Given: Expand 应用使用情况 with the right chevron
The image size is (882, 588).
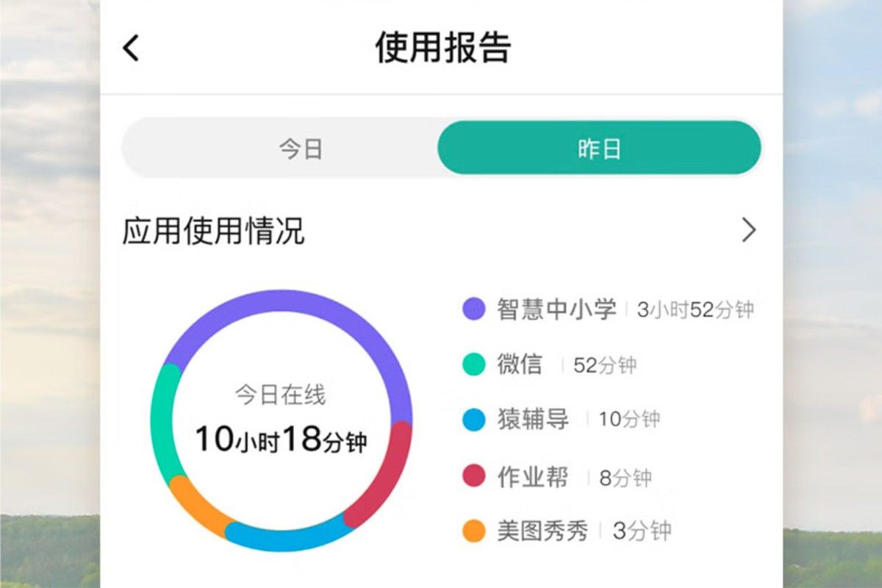Looking at the screenshot, I should pyautogui.click(x=748, y=230).
